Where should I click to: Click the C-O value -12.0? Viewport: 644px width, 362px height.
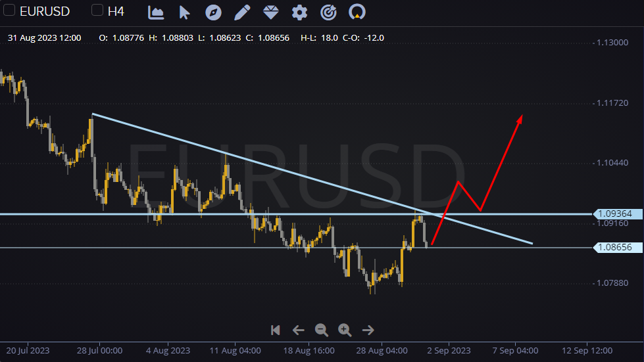[x=374, y=37]
